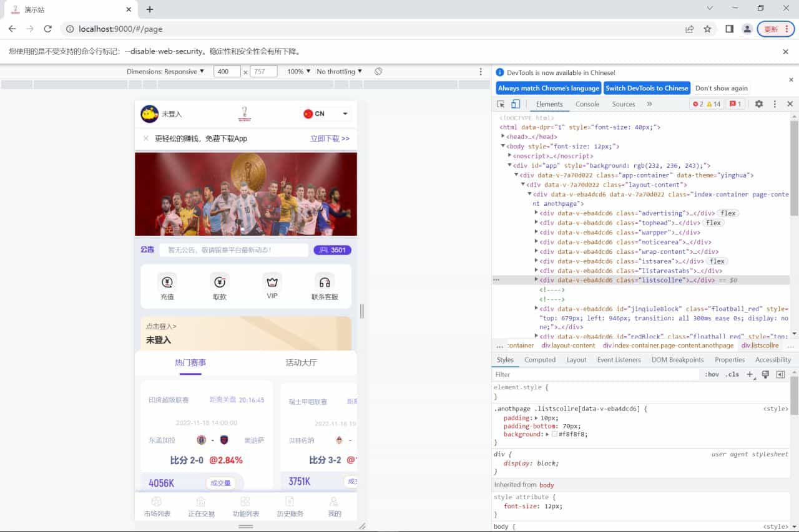Open 市场列表 in bottom navigation
This screenshot has width=799, height=532.
tap(157, 506)
